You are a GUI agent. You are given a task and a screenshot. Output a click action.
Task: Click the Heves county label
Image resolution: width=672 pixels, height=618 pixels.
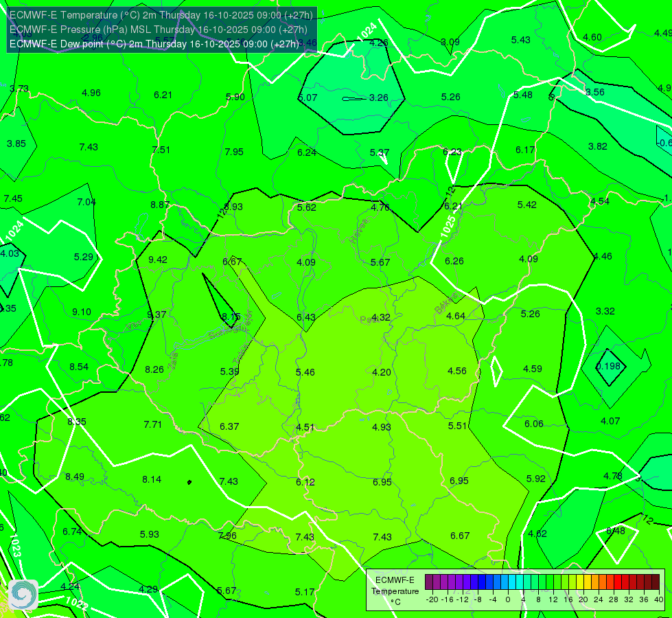click(359, 231)
